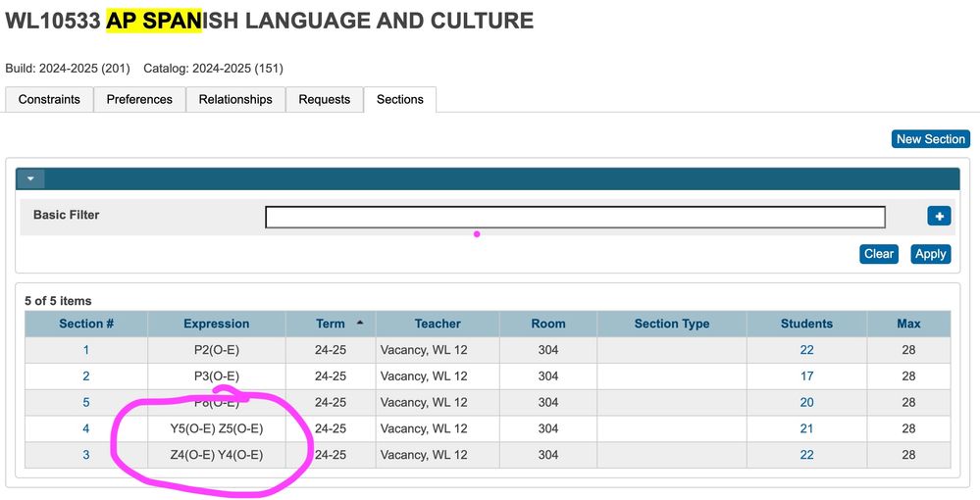Open section number 2 link
Viewport: 980px width, 500px height.
click(x=86, y=376)
